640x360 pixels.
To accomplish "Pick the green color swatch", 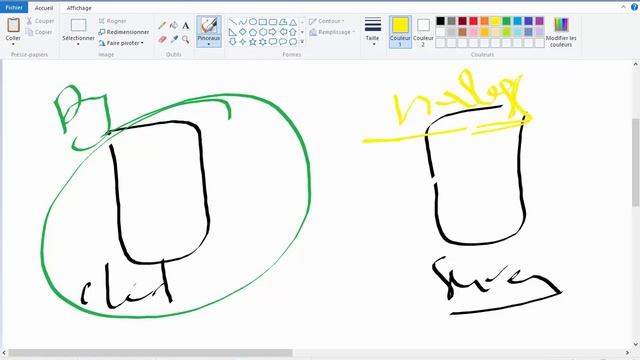I will [x=506, y=21].
